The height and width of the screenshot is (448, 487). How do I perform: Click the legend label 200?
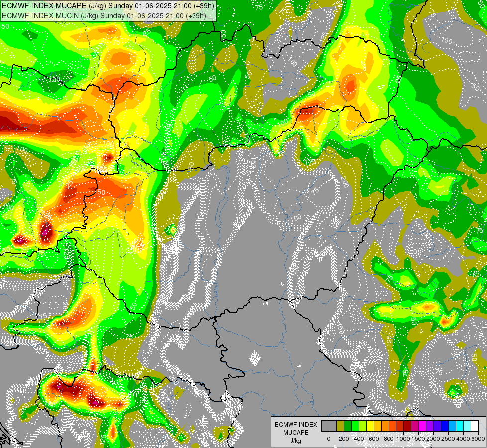tap(344, 439)
